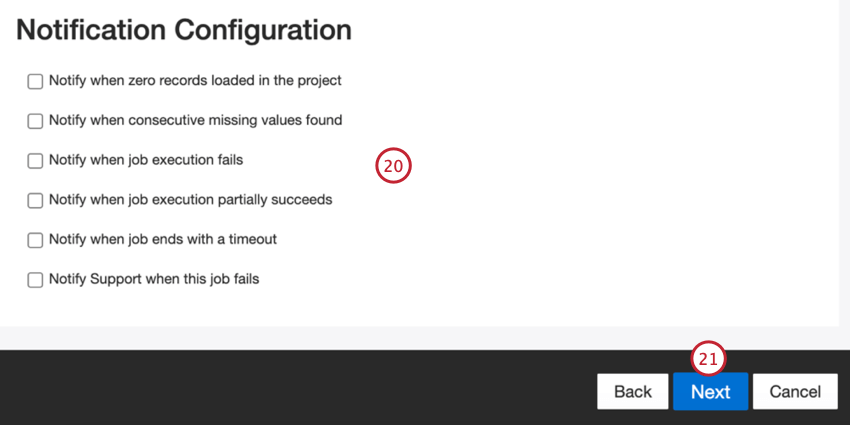Enable the zero records loaded notification checkbox
850x425 pixels.
35,81
